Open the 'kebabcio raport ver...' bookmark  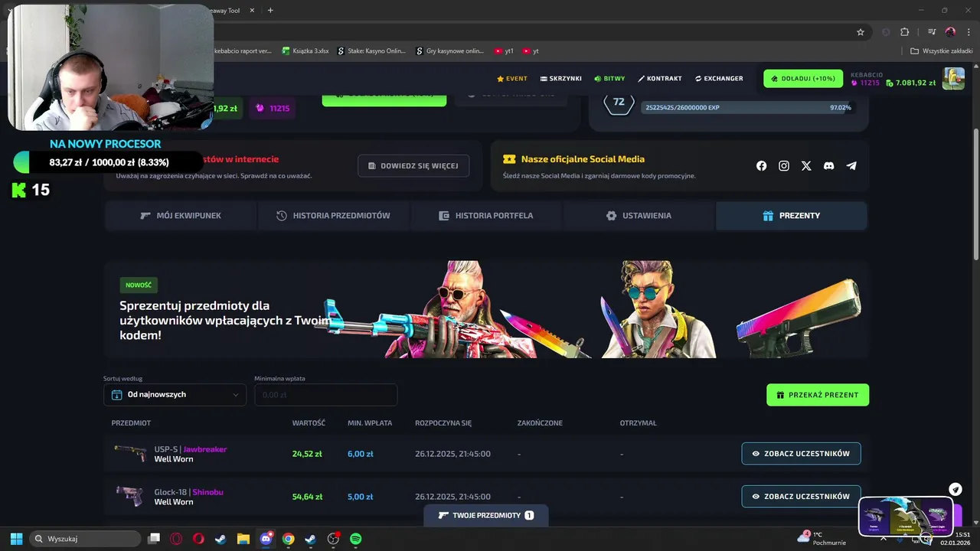coord(243,51)
